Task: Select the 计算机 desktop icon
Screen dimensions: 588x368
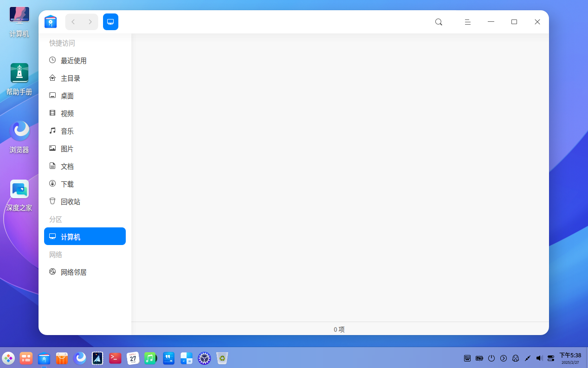Action: pos(19,22)
